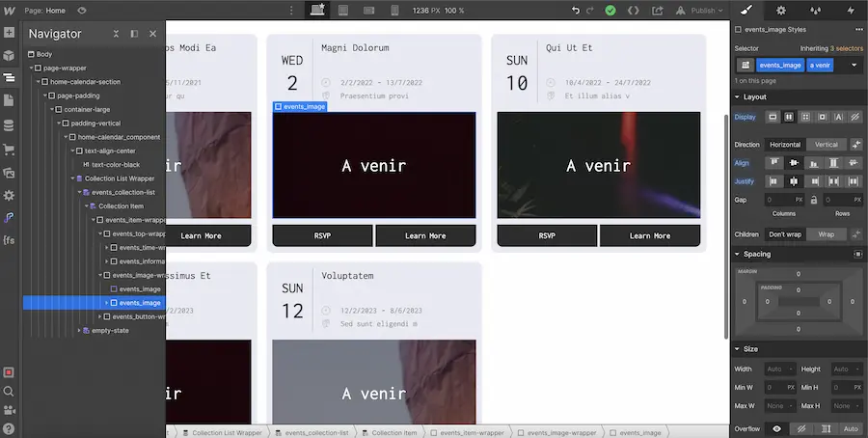Set children to Wrap
The image size is (868, 438).
pyautogui.click(x=826, y=234)
